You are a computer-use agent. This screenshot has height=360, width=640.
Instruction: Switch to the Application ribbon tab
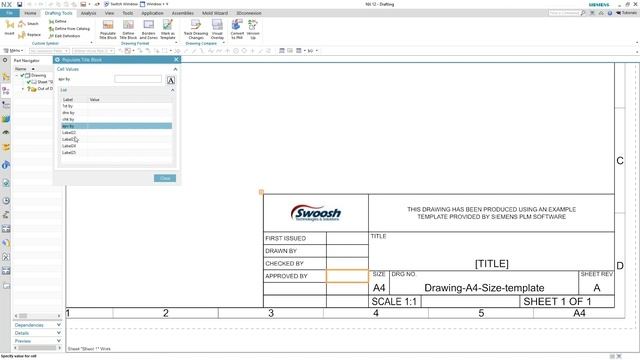pos(152,13)
